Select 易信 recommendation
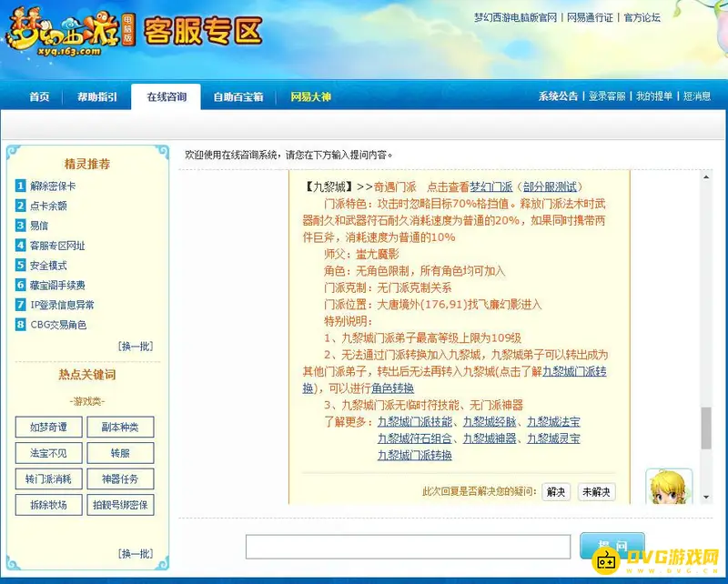The width and height of the screenshot is (728, 584). (39, 226)
